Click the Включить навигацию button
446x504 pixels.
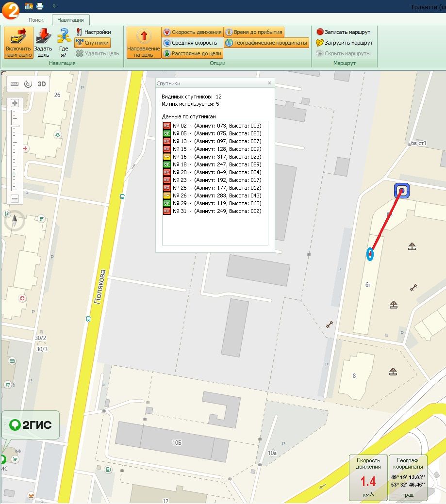coord(18,43)
